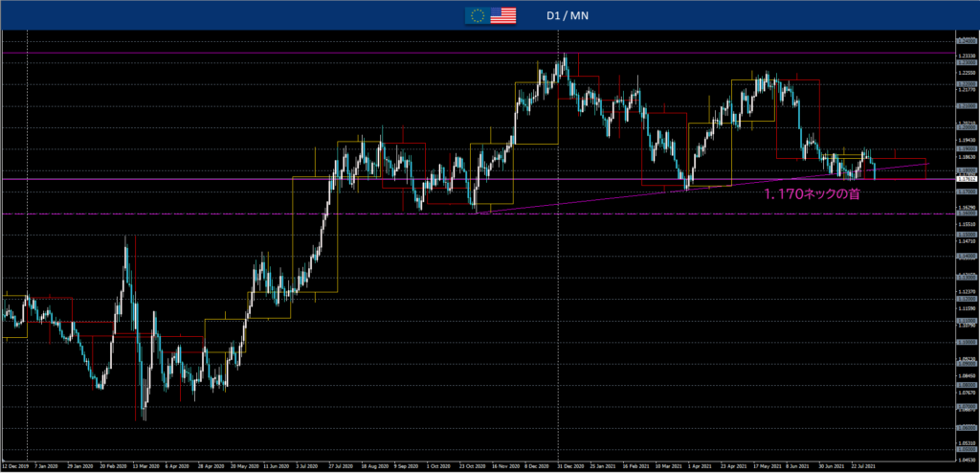
Task: Click the most recent candle at right edge
Action: point(874,170)
